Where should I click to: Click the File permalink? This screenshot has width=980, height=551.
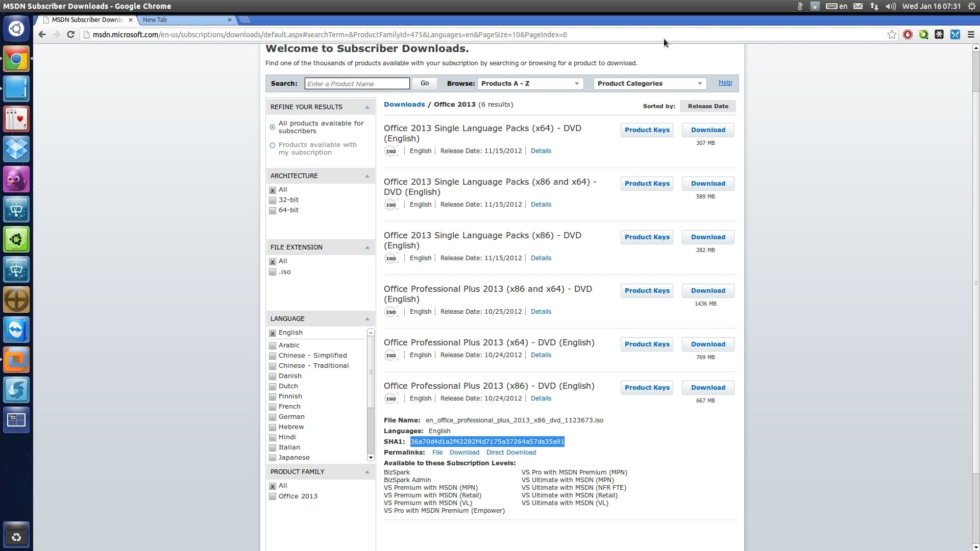tap(437, 453)
